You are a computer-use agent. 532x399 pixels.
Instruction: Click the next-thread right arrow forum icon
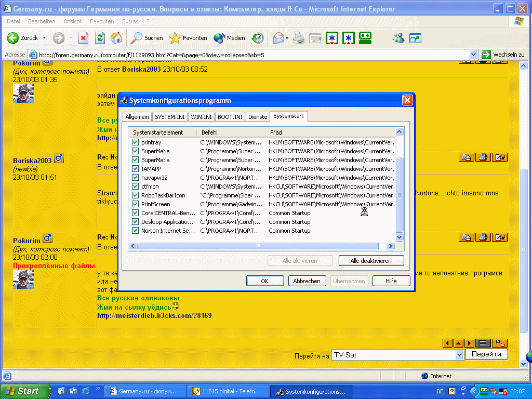coord(469,343)
